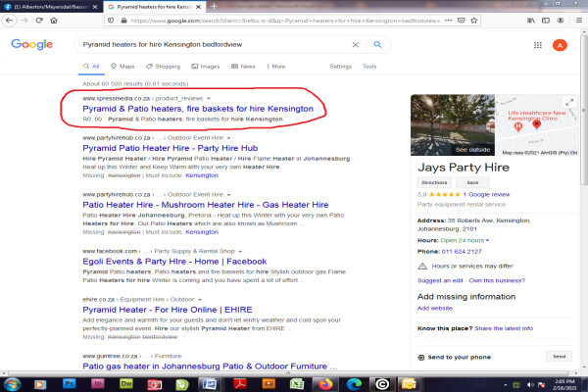This screenshot has height=392, width=588.
Task: Expand the Jays Party Hire map
Action: point(569,102)
